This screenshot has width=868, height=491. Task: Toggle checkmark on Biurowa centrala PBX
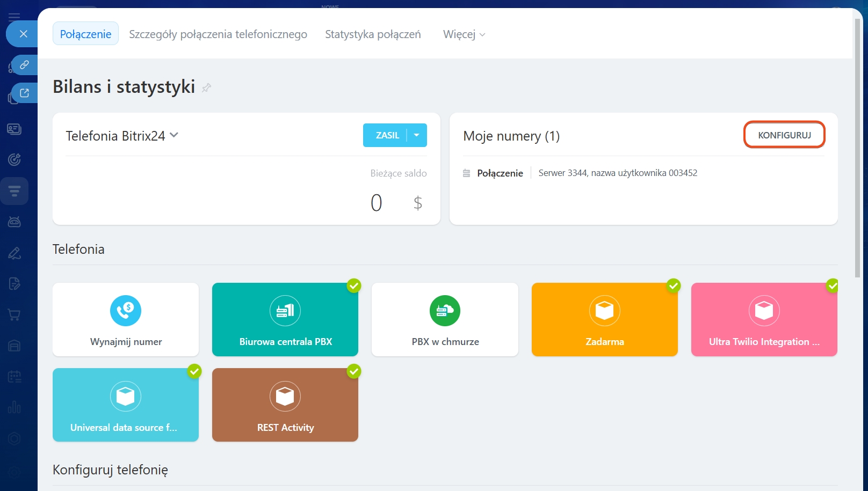click(354, 285)
